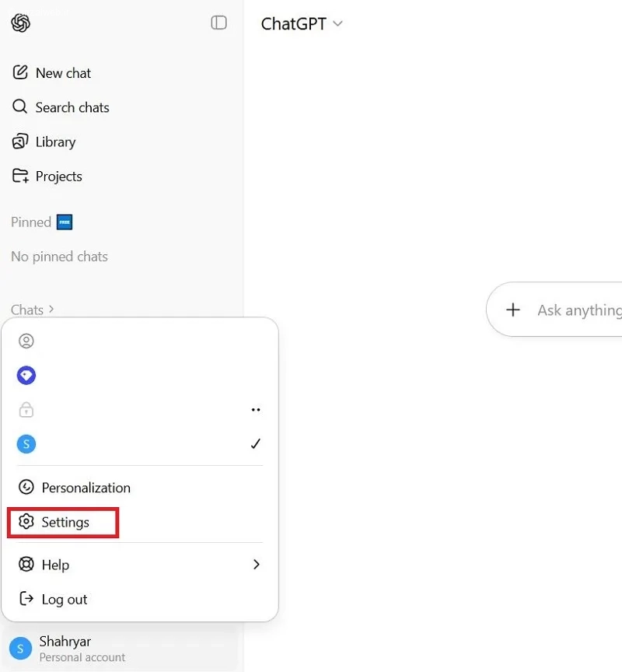This screenshot has height=672, width=622.
Task: Click the two dots on the lock row
Action: pyautogui.click(x=256, y=410)
